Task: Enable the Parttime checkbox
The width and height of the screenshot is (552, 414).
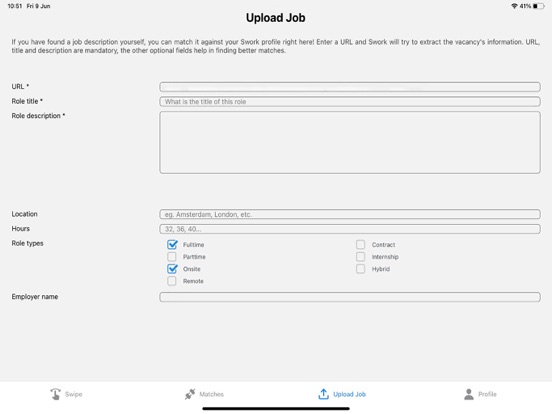Action: pos(172,257)
